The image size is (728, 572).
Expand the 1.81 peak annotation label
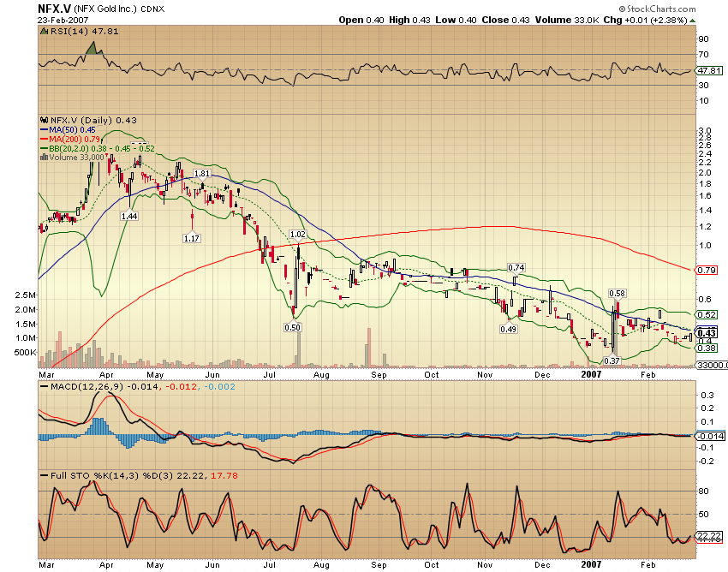(x=203, y=173)
